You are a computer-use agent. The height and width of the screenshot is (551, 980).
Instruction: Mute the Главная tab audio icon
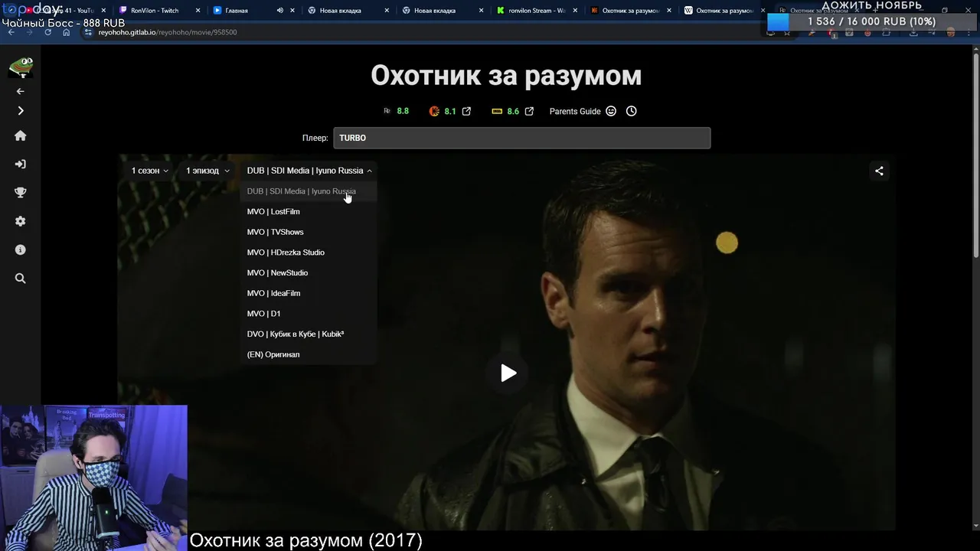279,11
